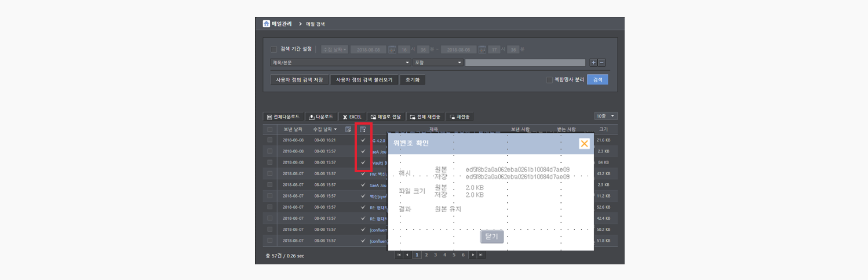Select the checkbox of the 52.6 KB row
The width and height of the screenshot is (868, 280).
coord(270,207)
